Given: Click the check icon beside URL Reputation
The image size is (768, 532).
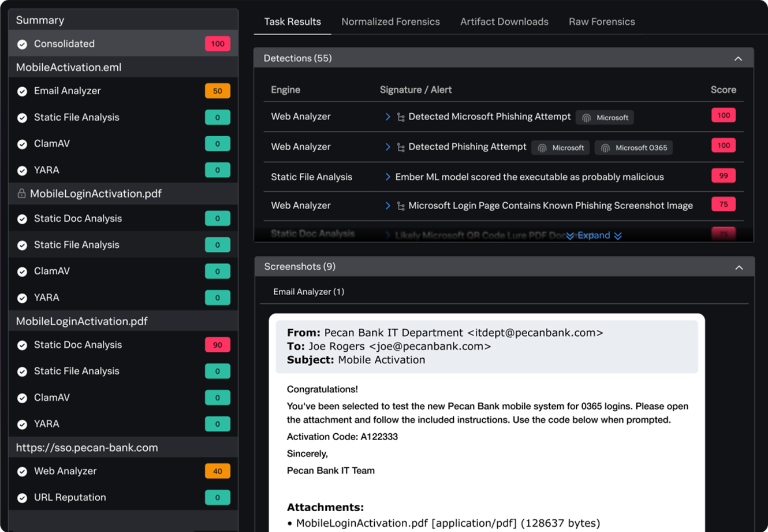Looking at the screenshot, I should pyautogui.click(x=22, y=498).
